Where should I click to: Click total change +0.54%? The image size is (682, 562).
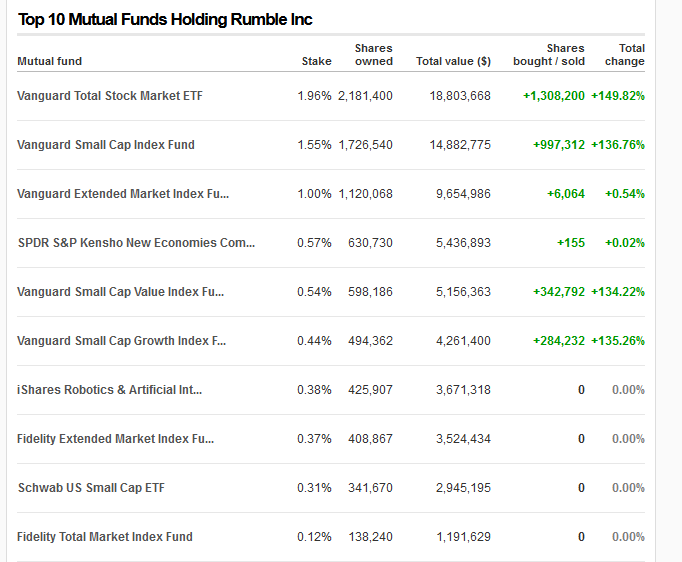point(625,194)
